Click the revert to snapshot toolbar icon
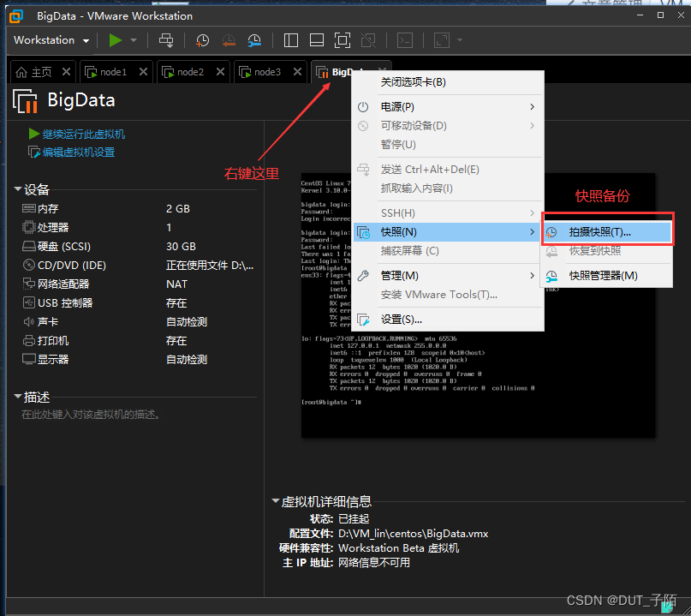 pos(229,40)
